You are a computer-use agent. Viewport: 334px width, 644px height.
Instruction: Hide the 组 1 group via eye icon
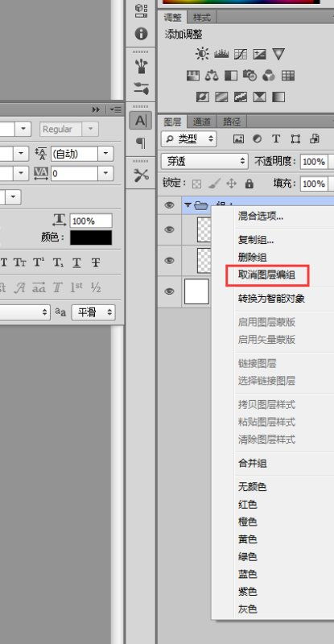(169, 205)
